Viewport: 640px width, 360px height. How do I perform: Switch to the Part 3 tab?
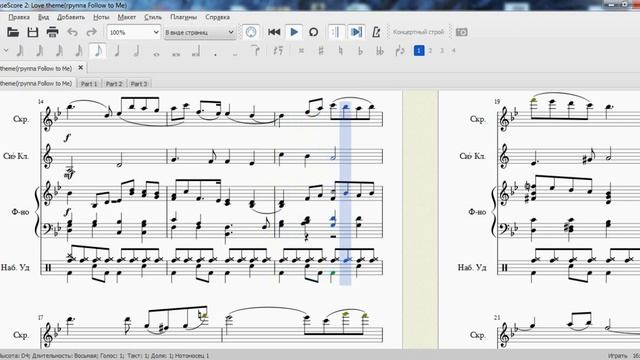pyautogui.click(x=139, y=84)
